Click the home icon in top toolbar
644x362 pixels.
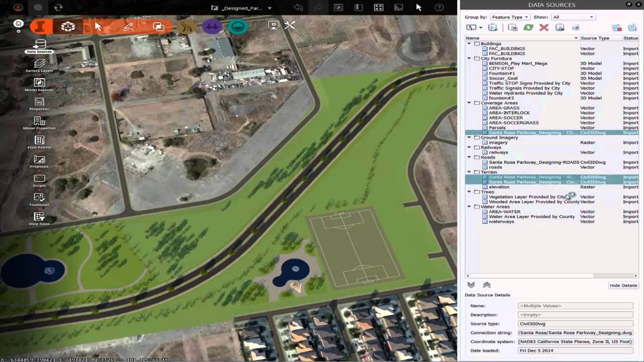19,24
